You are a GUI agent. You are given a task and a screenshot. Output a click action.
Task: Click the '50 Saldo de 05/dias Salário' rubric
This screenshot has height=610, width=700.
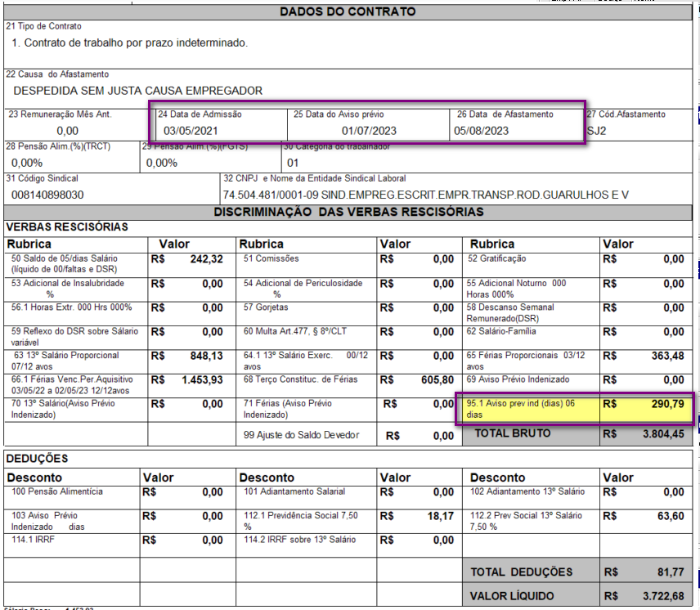[65, 264]
